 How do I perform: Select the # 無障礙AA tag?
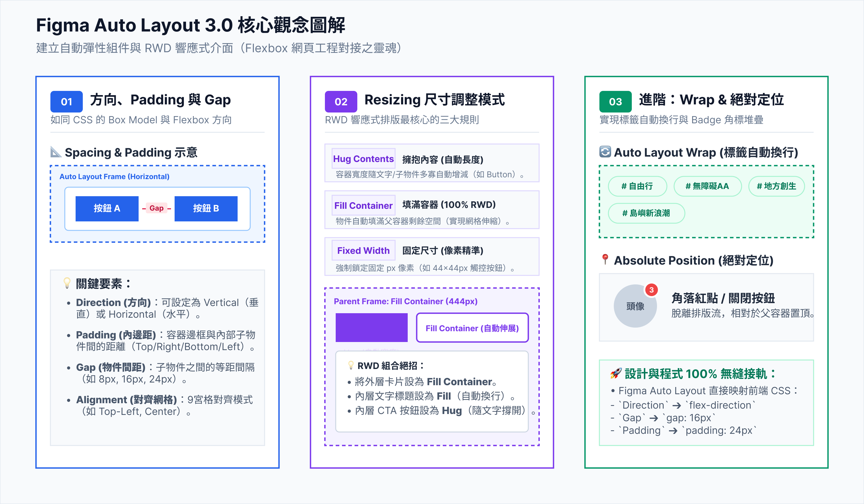coord(708,186)
